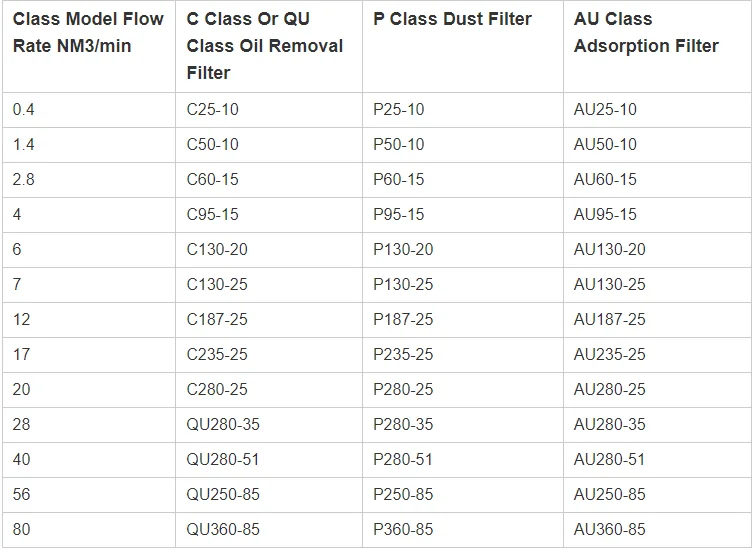Click the QU280-35 oil removal cell
The image size is (753, 549).
pos(269,426)
